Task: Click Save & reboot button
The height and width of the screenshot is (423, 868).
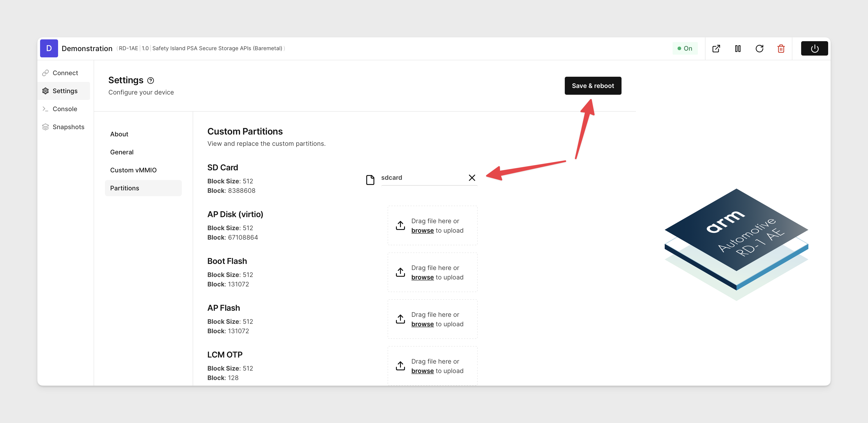Action: pyautogui.click(x=593, y=85)
